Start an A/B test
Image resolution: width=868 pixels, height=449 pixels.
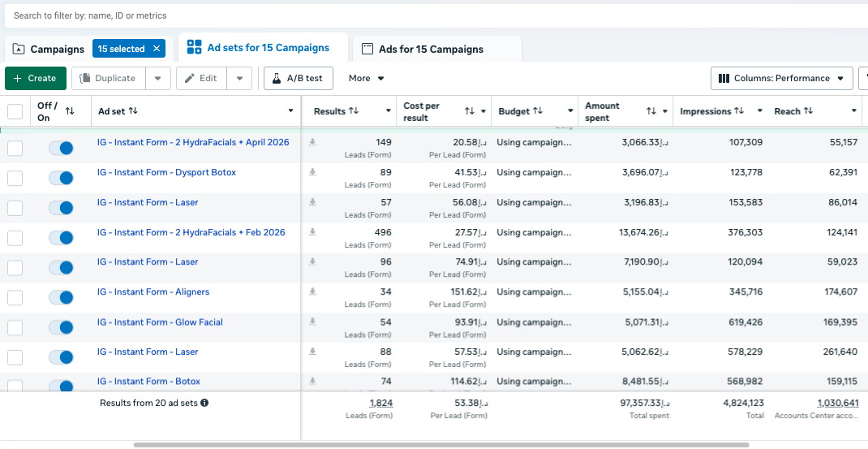pos(299,78)
